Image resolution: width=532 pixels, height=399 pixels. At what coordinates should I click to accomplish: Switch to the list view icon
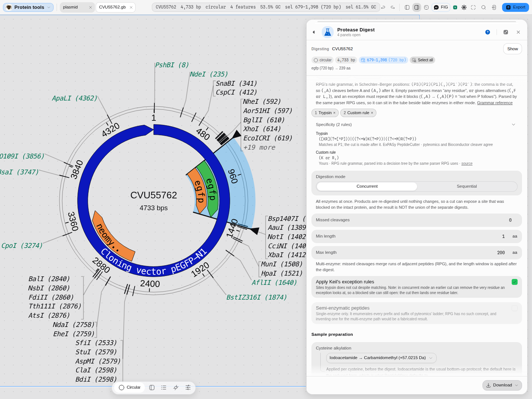164,388
